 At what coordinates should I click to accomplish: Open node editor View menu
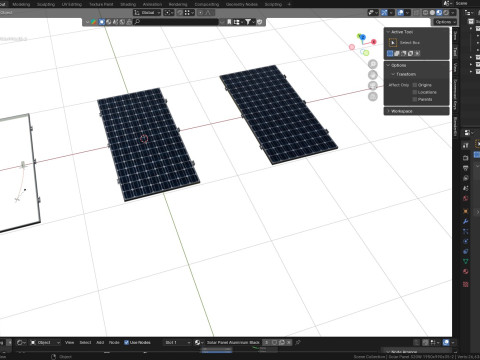69,342
